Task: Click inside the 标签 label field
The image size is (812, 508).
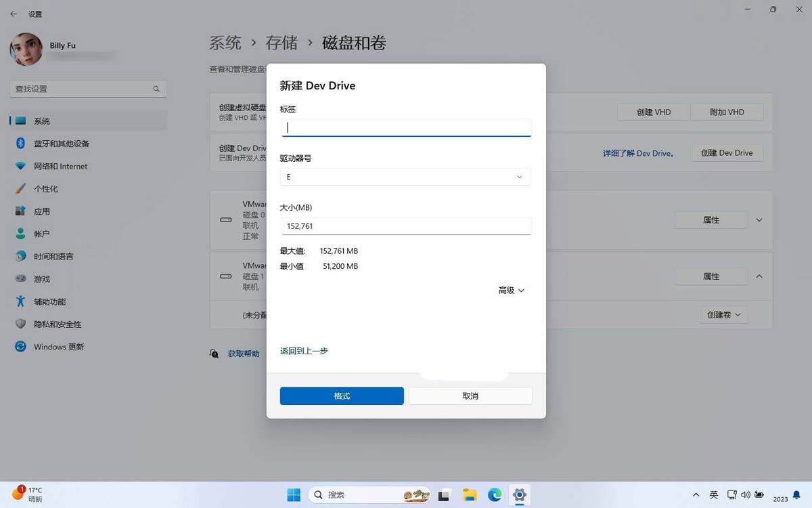Action: pyautogui.click(x=405, y=127)
